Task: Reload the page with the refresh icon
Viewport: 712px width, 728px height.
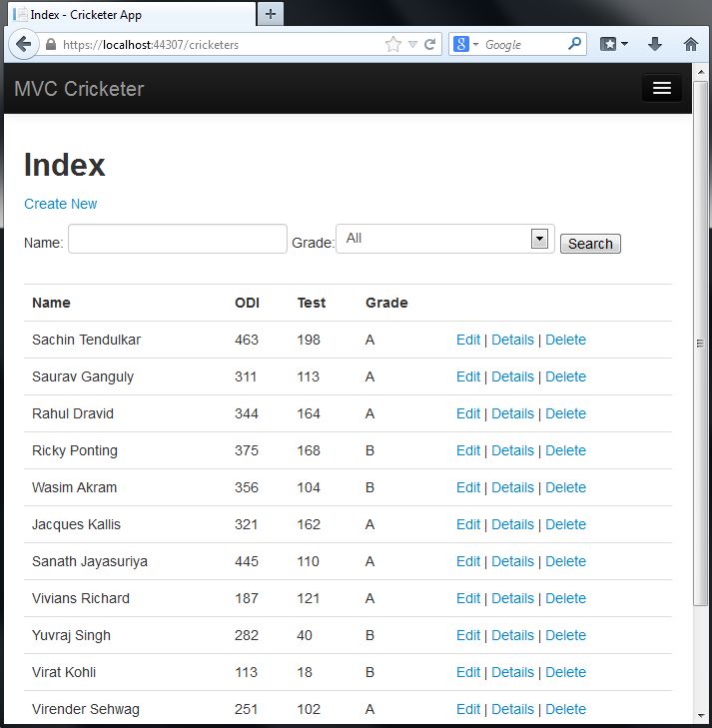Action: coord(430,45)
